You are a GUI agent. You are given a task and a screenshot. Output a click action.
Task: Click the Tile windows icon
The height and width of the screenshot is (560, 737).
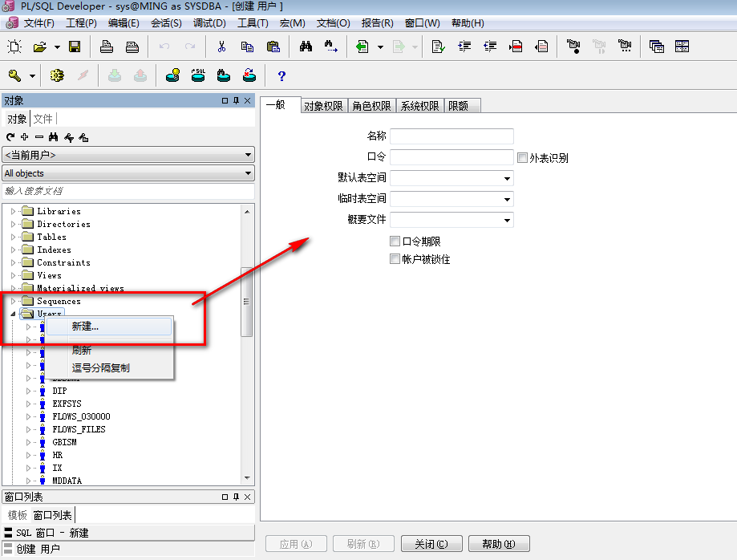tap(682, 46)
